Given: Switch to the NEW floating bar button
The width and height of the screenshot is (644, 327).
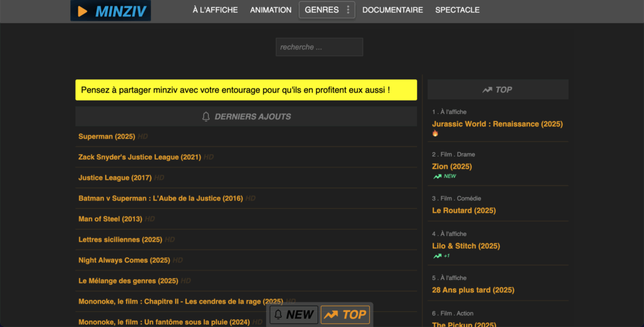Looking at the screenshot, I should (294, 314).
